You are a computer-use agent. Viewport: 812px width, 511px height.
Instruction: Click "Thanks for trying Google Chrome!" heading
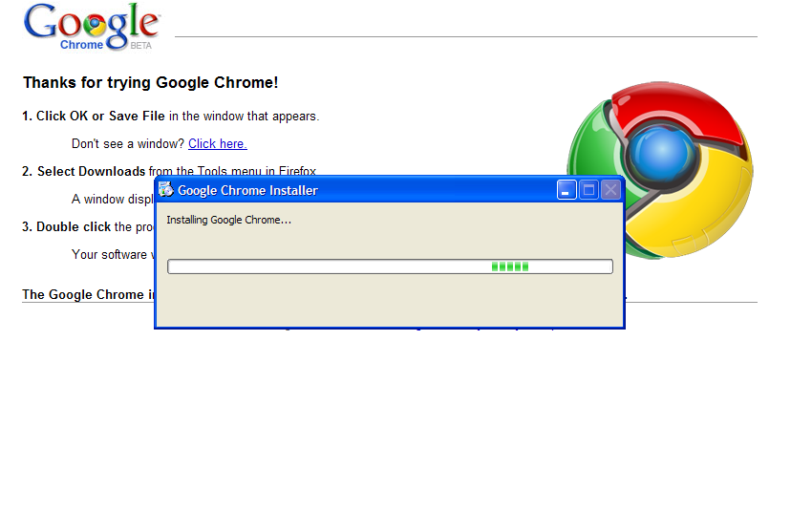tap(151, 83)
